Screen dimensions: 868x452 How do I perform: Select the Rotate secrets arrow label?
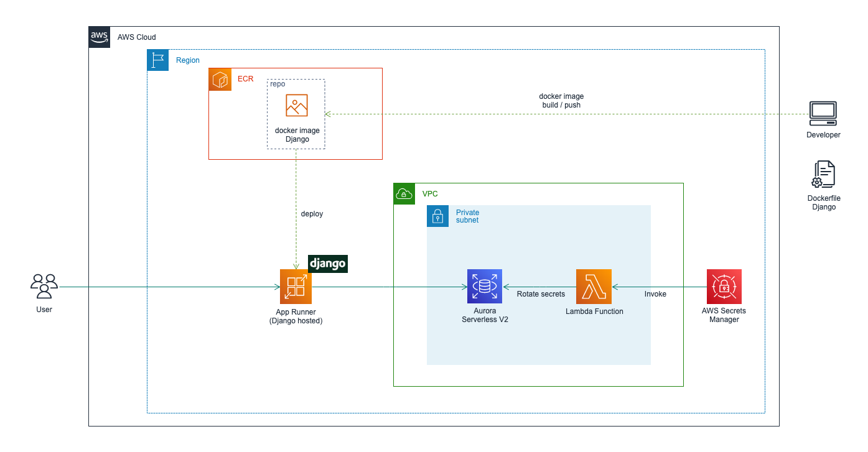coord(540,293)
